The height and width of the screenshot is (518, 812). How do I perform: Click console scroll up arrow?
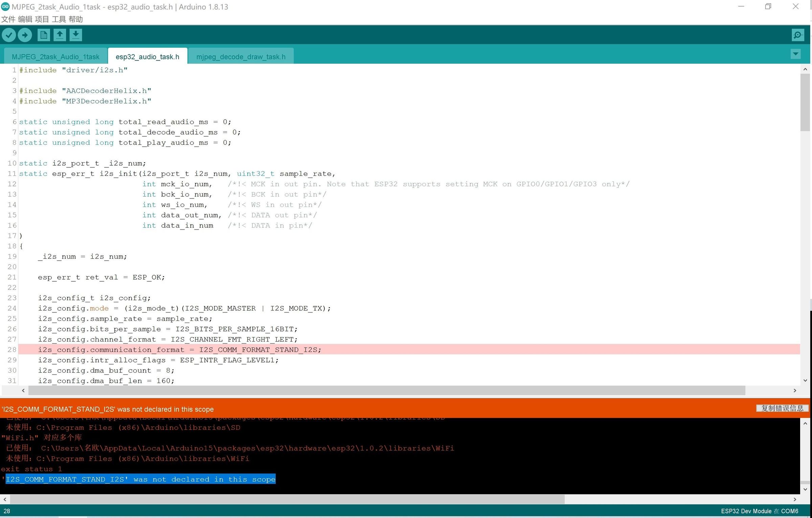click(805, 423)
